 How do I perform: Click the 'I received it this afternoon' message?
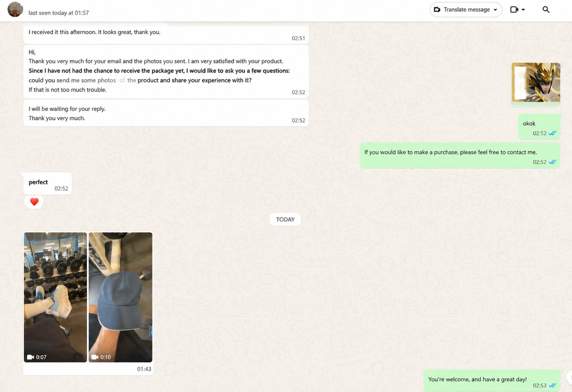point(166,33)
